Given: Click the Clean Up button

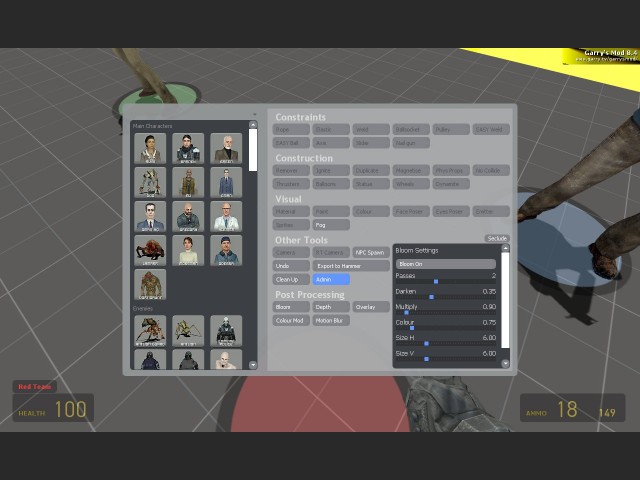Looking at the screenshot, I should pyautogui.click(x=291, y=280).
